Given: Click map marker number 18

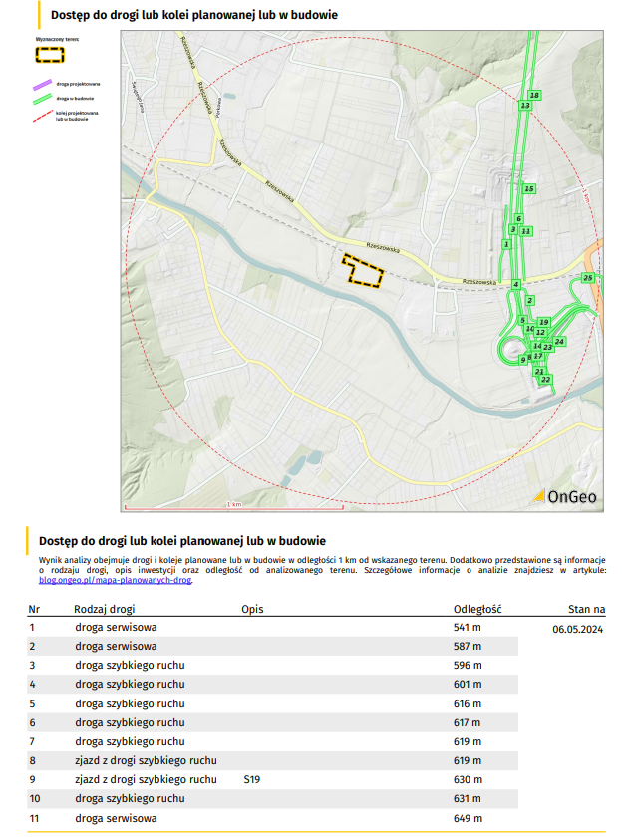Looking at the screenshot, I should click(535, 95).
